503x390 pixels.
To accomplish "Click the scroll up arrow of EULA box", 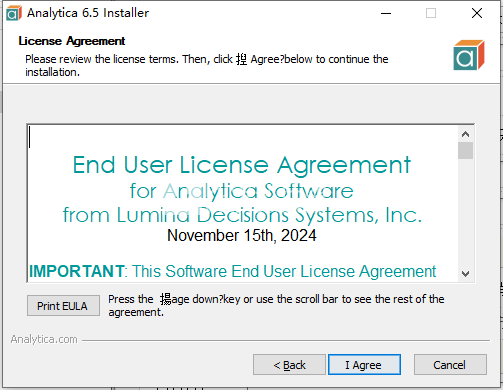I will pyautogui.click(x=465, y=134).
